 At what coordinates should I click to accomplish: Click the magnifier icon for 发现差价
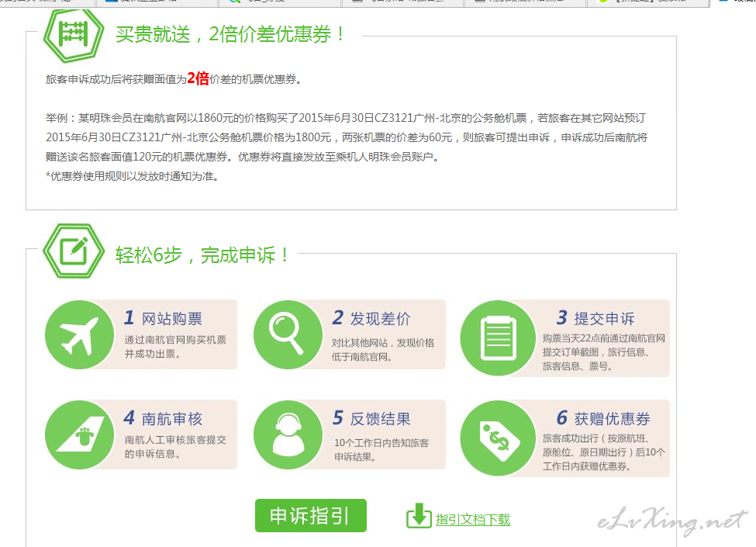[288, 334]
